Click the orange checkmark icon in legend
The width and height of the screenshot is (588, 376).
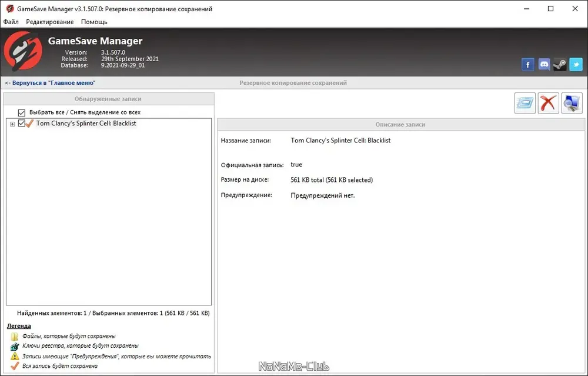click(x=15, y=366)
